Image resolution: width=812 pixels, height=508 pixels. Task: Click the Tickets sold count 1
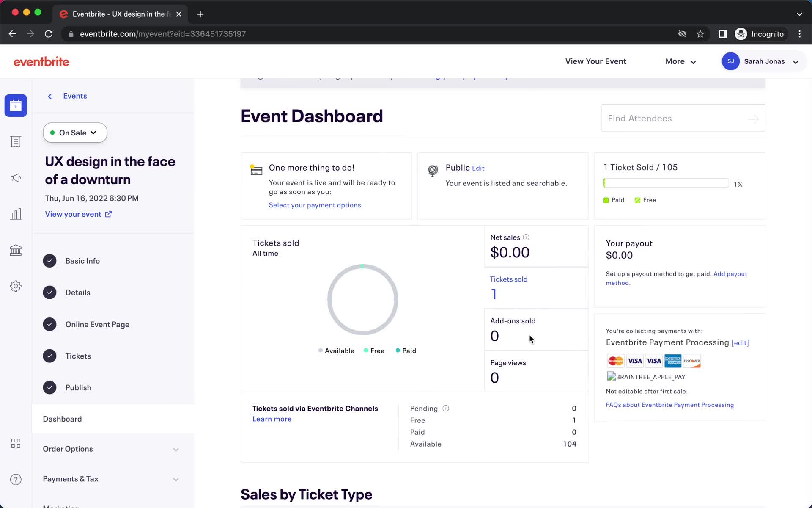pos(494,294)
